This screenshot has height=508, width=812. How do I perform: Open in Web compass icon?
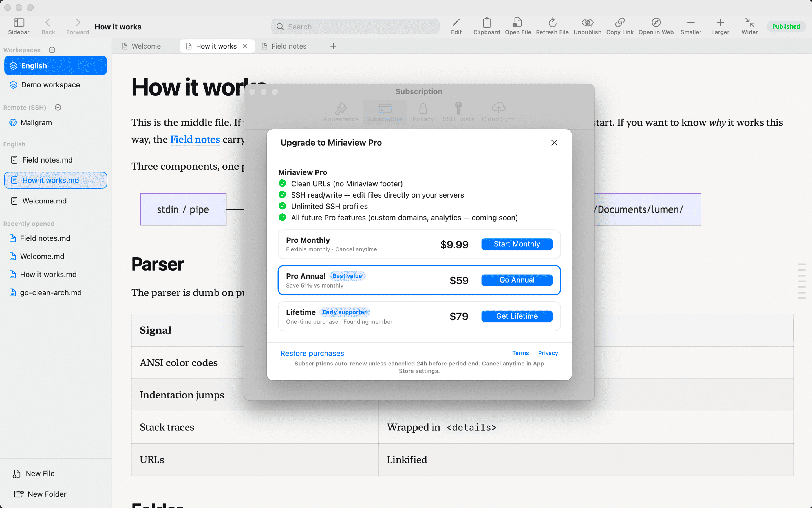pos(656,23)
